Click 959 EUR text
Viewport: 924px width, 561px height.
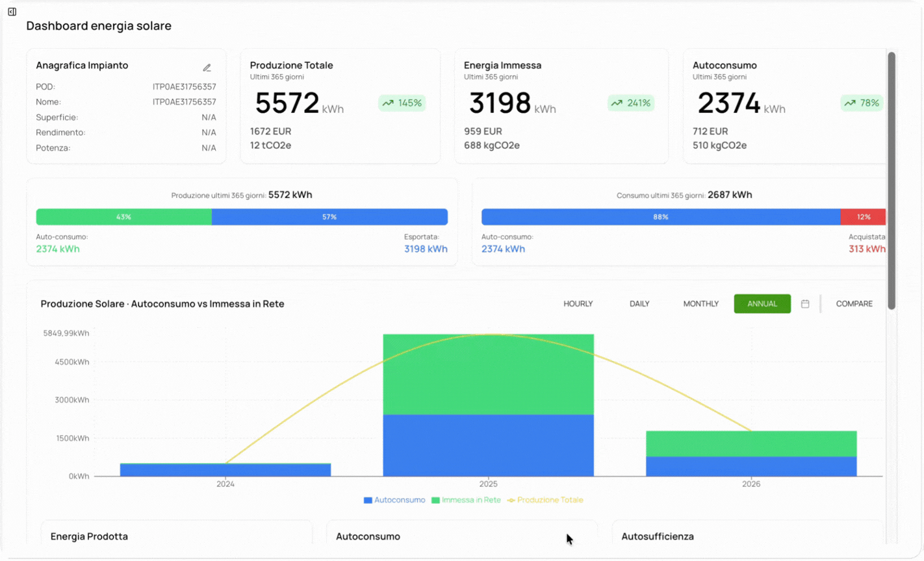483,131
